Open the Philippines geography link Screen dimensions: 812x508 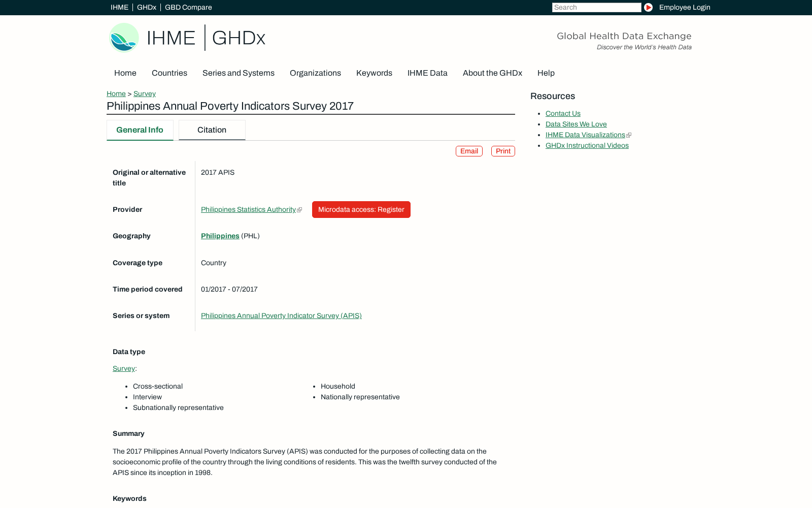pyautogui.click(x=220, y=236)
